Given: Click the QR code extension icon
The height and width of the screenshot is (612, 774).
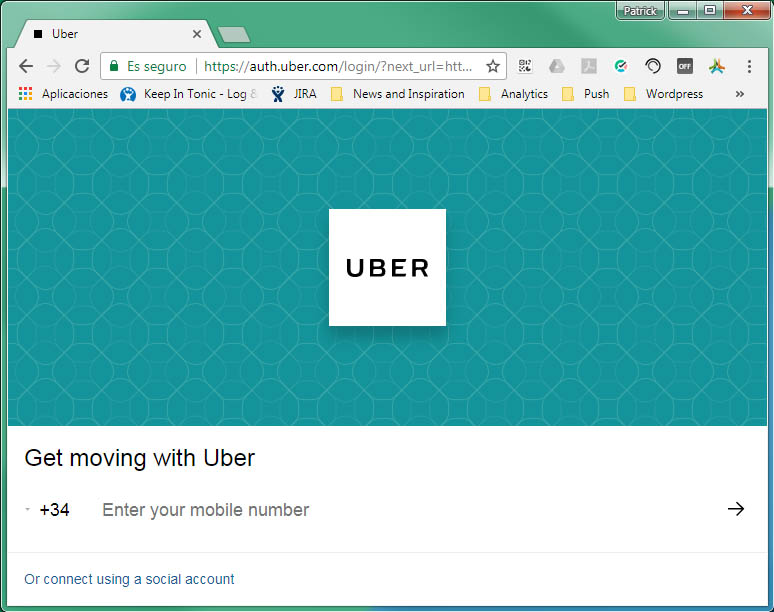Looking at the screenshot, I should pos(526,66).
